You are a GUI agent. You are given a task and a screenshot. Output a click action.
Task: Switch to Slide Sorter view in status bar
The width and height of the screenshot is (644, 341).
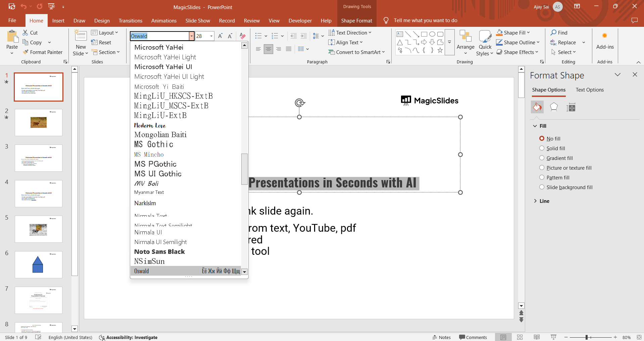pyautogui.click(x=520, y=337)
